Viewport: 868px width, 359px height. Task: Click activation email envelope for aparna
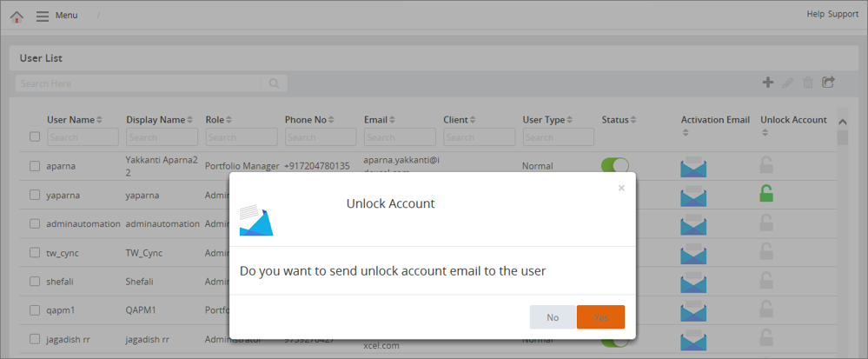pos(693,166)
